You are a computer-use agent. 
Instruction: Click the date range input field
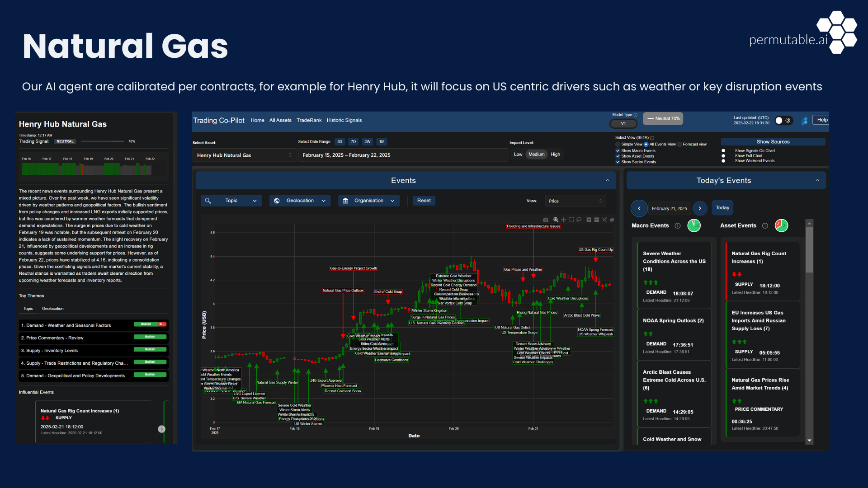[402, 155]
